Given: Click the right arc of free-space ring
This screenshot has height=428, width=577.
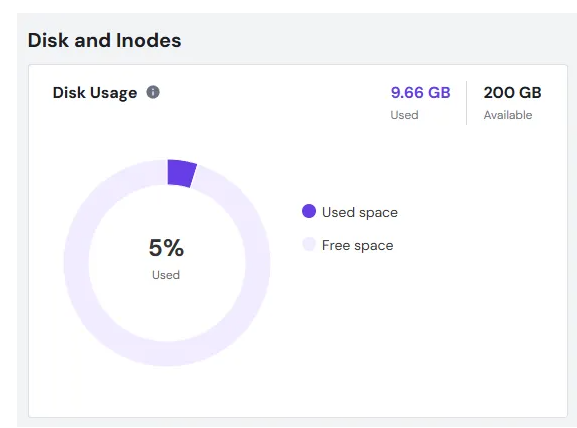Looking at the screenshot, I should click(x=258, y=263).
